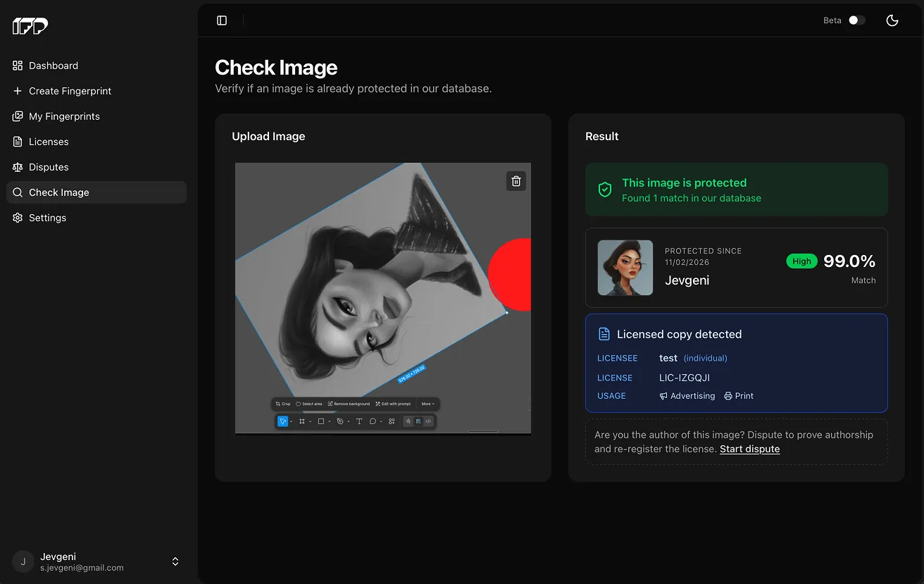924x584 pixels.
Task: Click the Advertising usage tag
Action: tap(687, 396)
